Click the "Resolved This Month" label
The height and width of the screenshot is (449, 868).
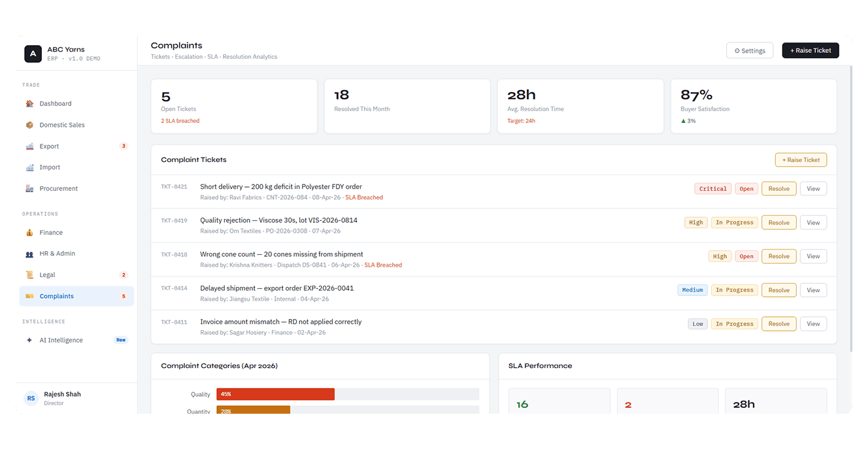tap(361, 109)
